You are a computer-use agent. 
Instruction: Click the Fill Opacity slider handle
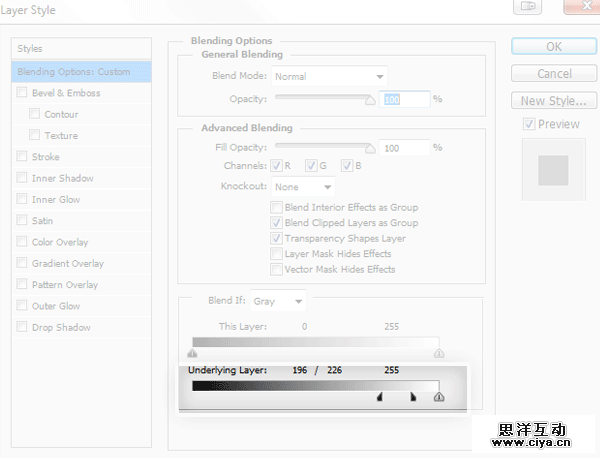click(370, 148)
